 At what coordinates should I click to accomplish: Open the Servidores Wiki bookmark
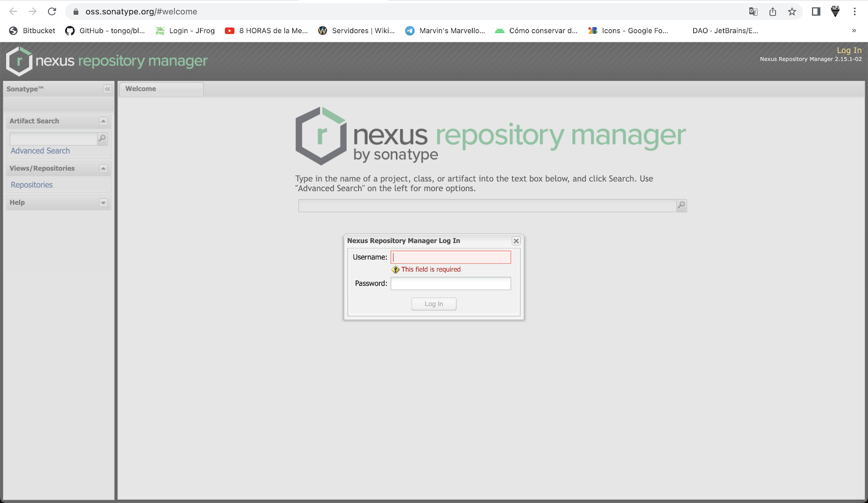tap(356, 31)
